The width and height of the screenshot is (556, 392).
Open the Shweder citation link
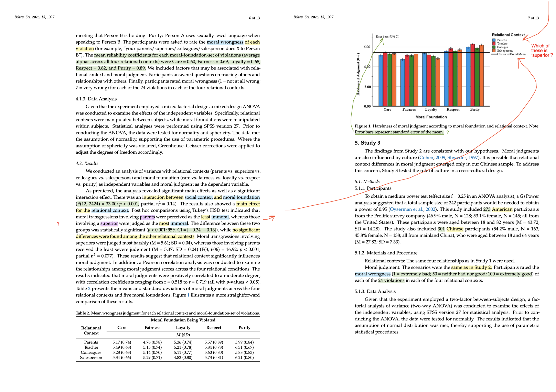[457, 158]
